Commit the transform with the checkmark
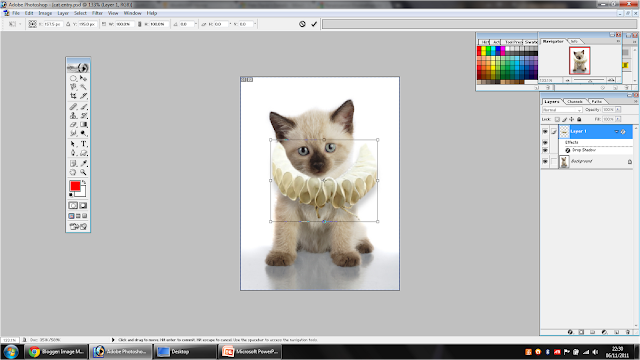The width and height of the screenshot is (640, 360). click(314, 24)
